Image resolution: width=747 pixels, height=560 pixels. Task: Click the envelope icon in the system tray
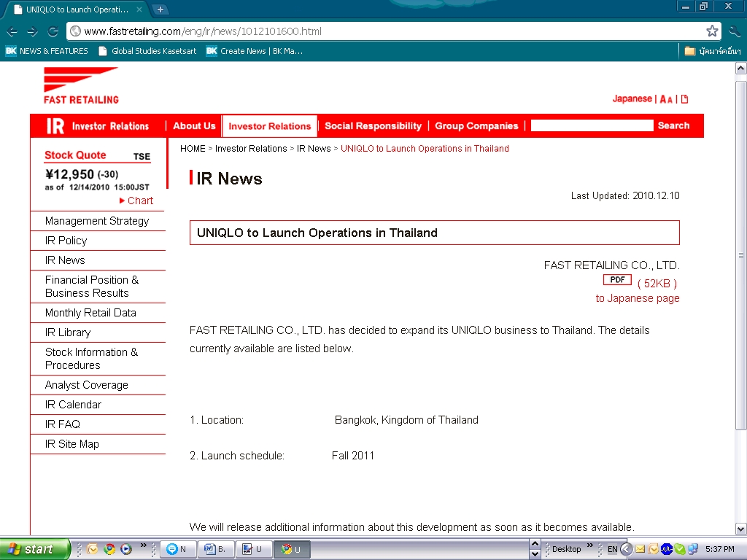click(639, 549)
